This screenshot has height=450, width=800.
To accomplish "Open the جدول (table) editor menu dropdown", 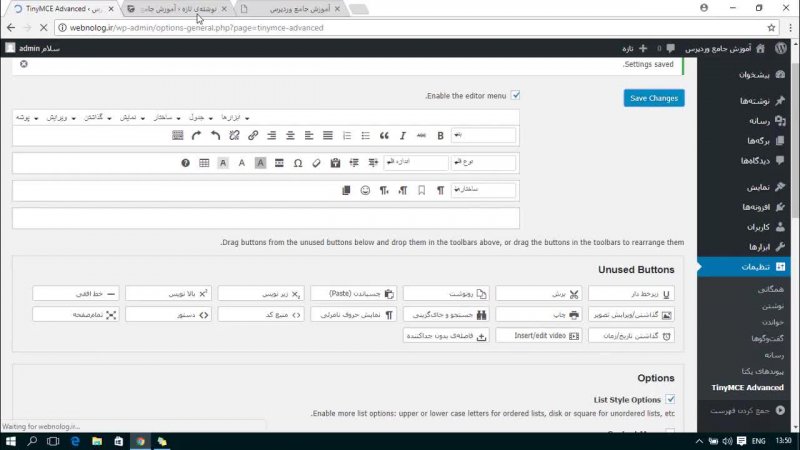I will [x=199, y=117].
